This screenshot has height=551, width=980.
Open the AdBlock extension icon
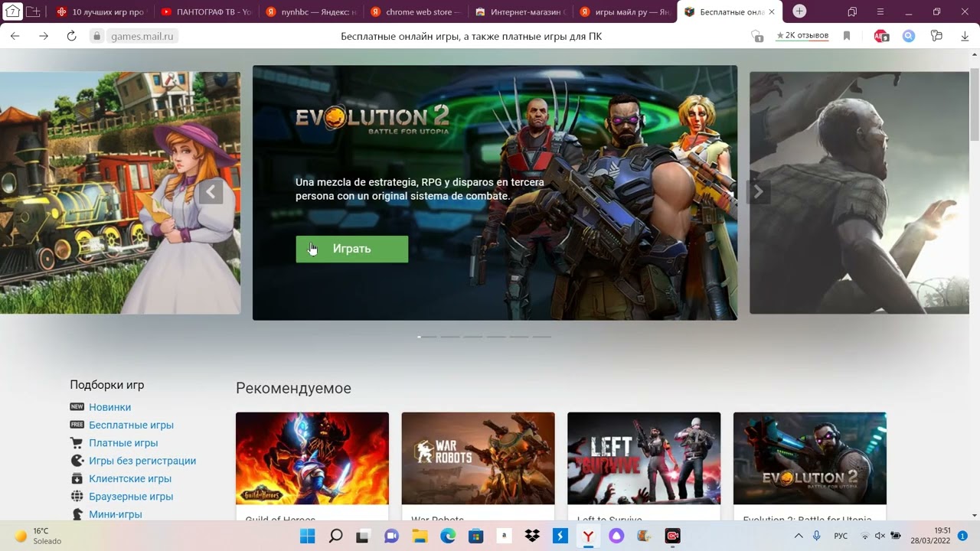[881, 36]
